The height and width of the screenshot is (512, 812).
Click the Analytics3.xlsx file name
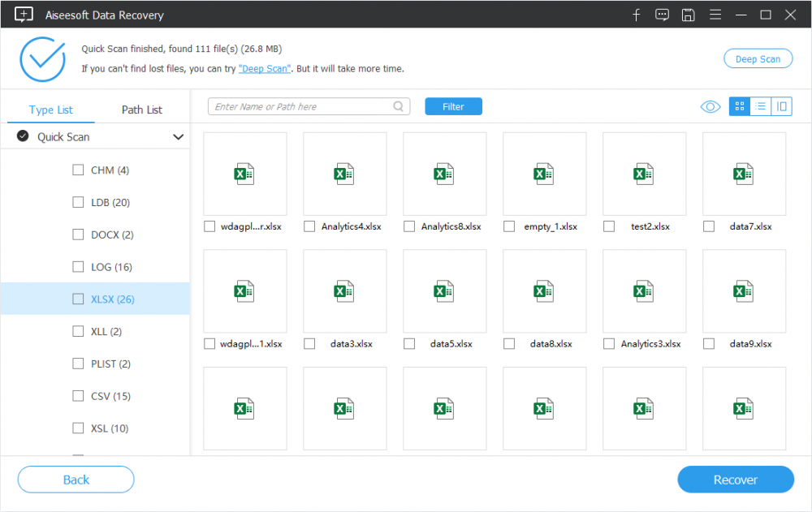651,344
